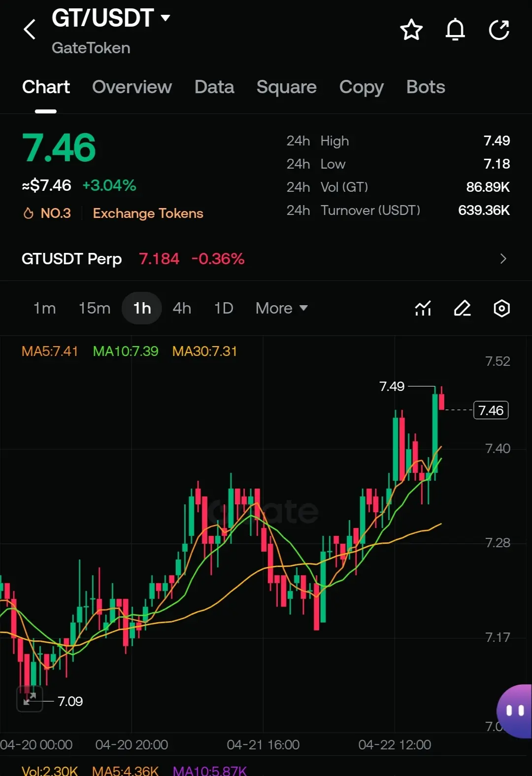This screenshot has height=776, width=532.
Task: Select the 1m timeframe
Action: pos(44,309)
